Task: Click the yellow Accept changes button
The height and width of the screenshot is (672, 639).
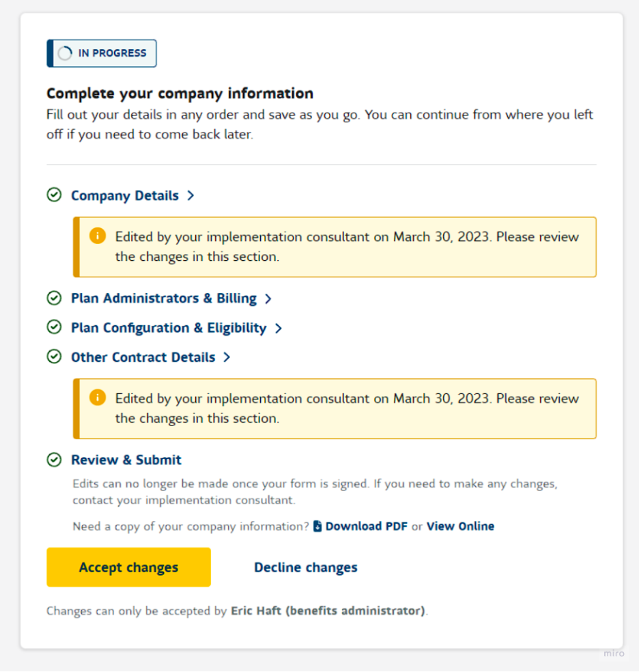Action: (128, 567)
